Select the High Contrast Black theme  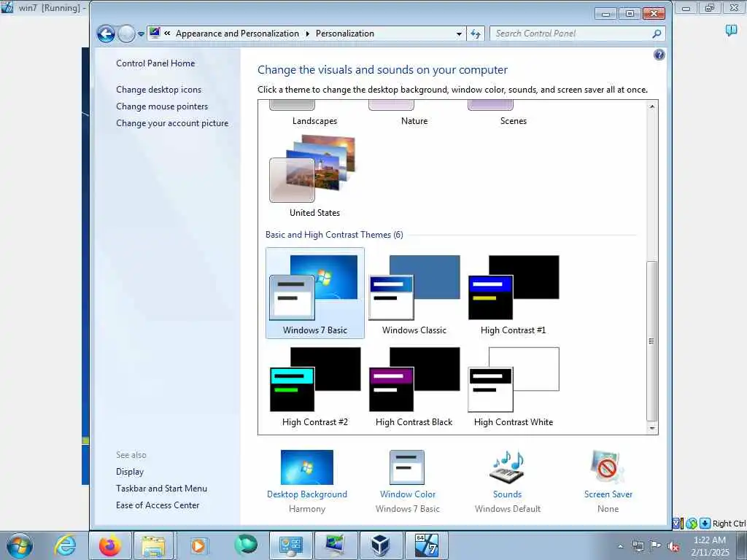[414, 386]
